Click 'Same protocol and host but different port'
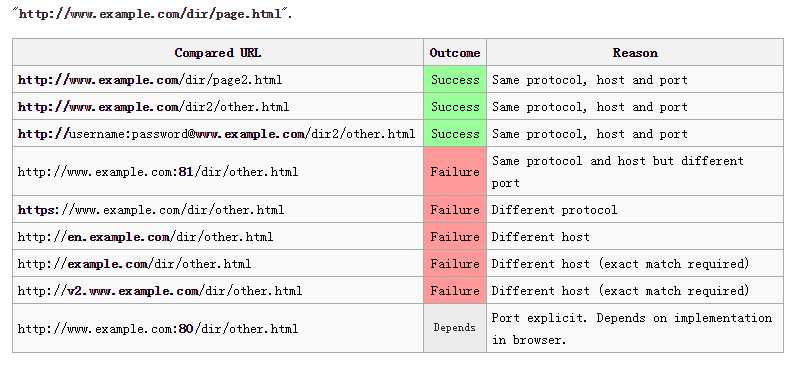Screen dimensions: 799x366 pos(617,172)
